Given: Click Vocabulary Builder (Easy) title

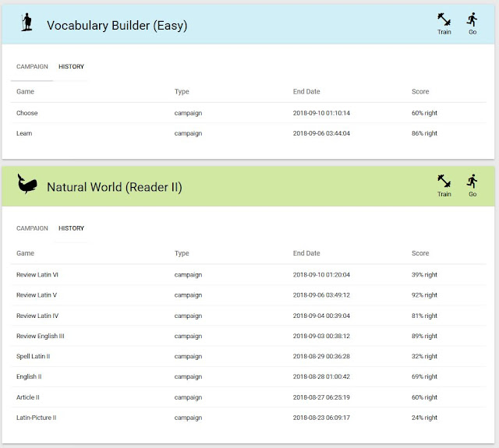Looking at the screenshot, I should click(117, 26).
